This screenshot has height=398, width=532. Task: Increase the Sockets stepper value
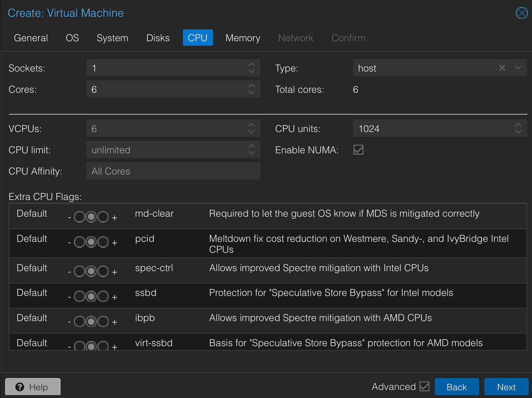[252, 64]
